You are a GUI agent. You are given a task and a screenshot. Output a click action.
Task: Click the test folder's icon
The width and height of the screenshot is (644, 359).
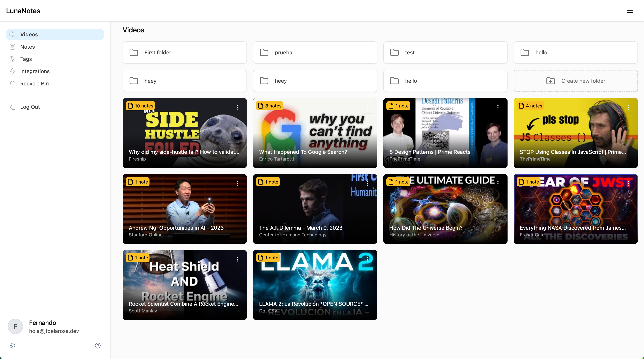tap(394, 52)
